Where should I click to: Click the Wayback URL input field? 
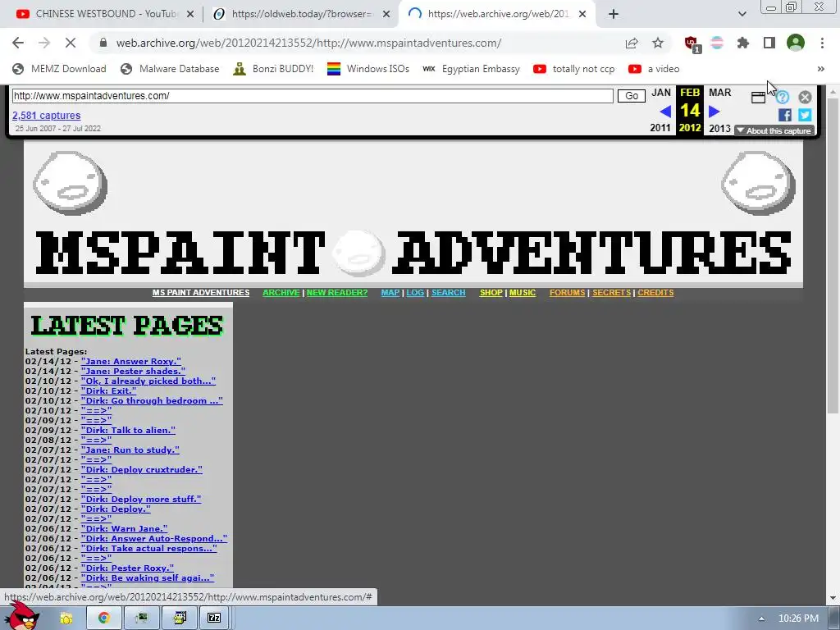(313, 96)
